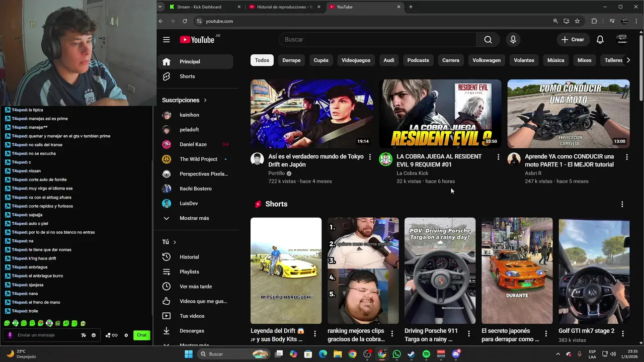Viewport: 644px width, 362px height.
Task: Show hidden system tray icons
Action: [558, 354]
